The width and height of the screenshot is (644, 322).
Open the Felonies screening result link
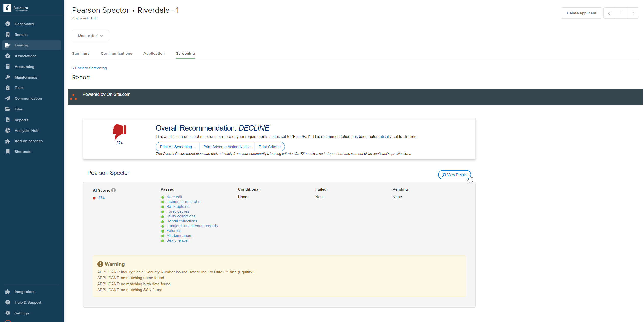174,230
